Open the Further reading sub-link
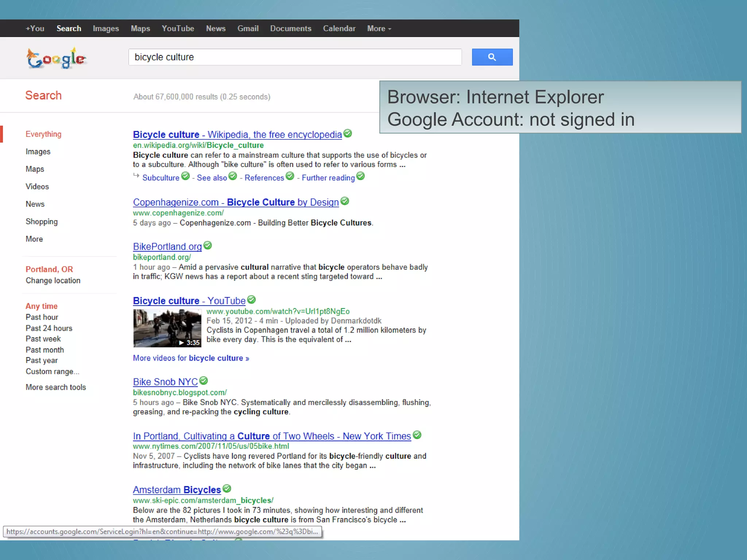The width and height of the screenshot is (747, 560). click(x=328, y=178)
